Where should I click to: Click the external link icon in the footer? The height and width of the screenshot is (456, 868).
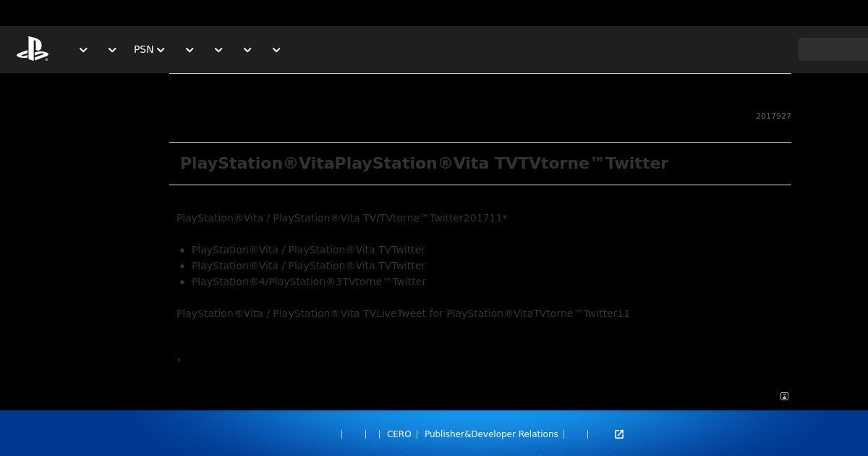(x=619, y=434)
